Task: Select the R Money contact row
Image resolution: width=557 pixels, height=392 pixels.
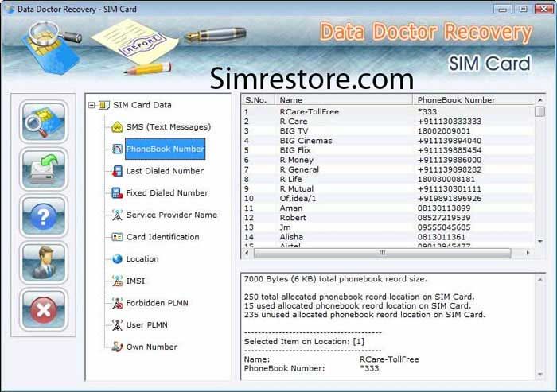Action: [x=388, y=160]
